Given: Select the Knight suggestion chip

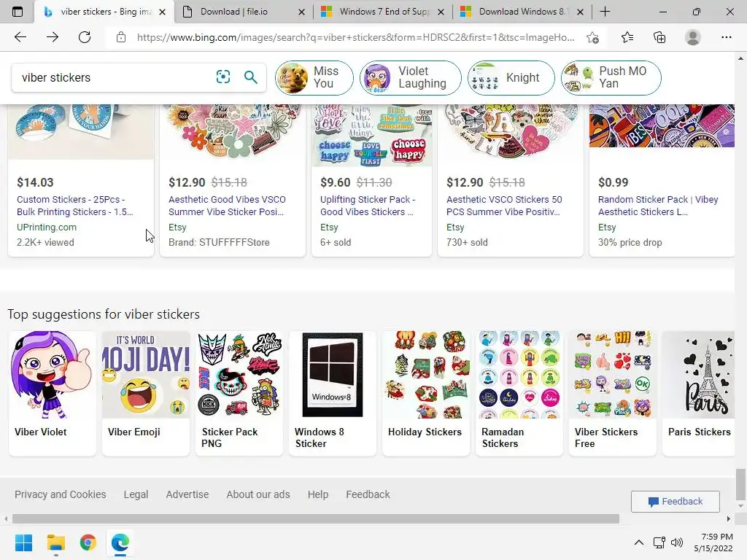Looking at the screenshot, I should pos(511,77).
